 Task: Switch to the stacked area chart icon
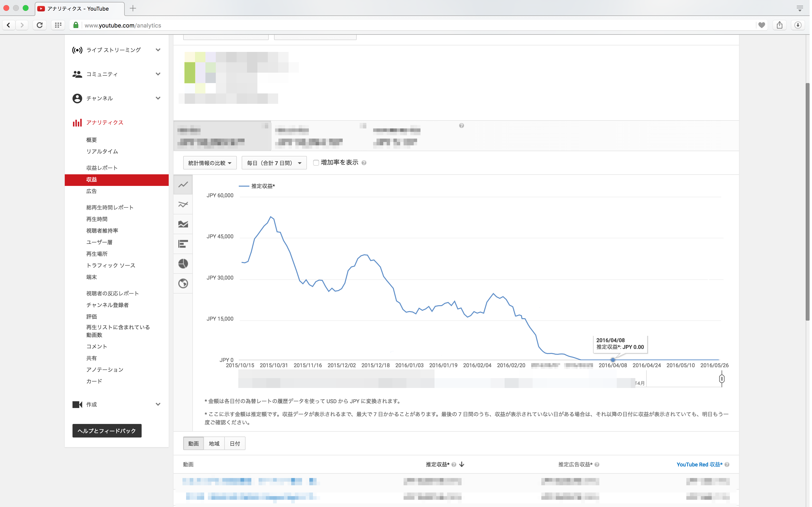183,224
